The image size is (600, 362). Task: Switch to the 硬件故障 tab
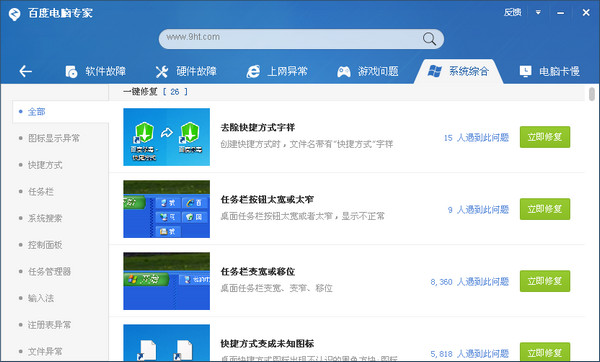pos(186,71)
